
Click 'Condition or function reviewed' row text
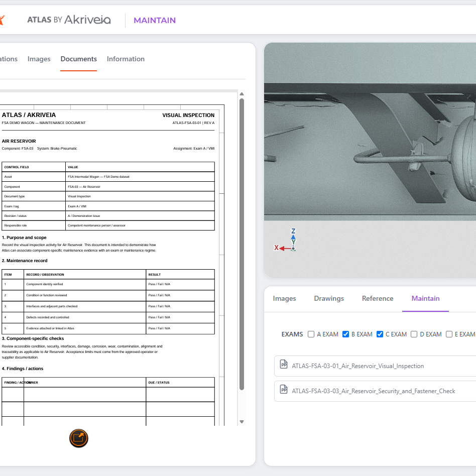tap(47, 295)
